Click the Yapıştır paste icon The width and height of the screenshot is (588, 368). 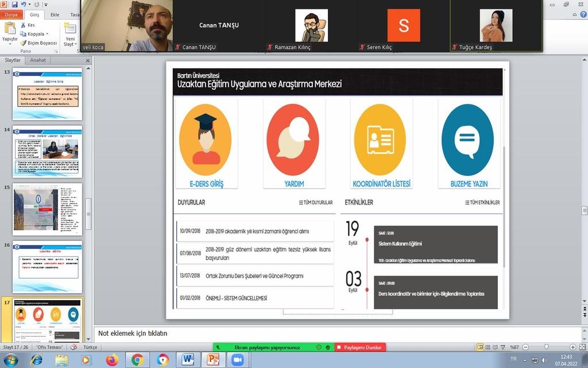click(x=10, y=29)
